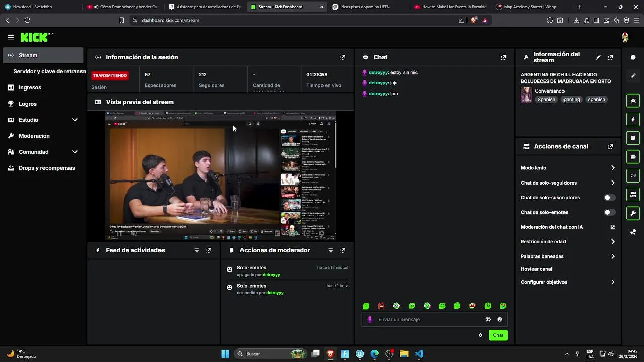Open Drops y recompensas in the sidebar
Image resolution: width=644 pixels, height=362 pixels.
(x=43, y=168)
